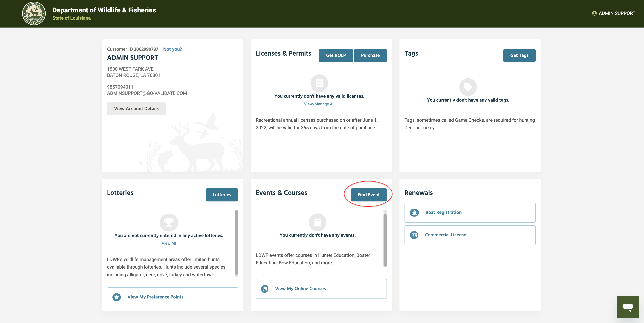Click the star icon beside Preference Points
Screen dimensions: 644x323
pos(116,297)
